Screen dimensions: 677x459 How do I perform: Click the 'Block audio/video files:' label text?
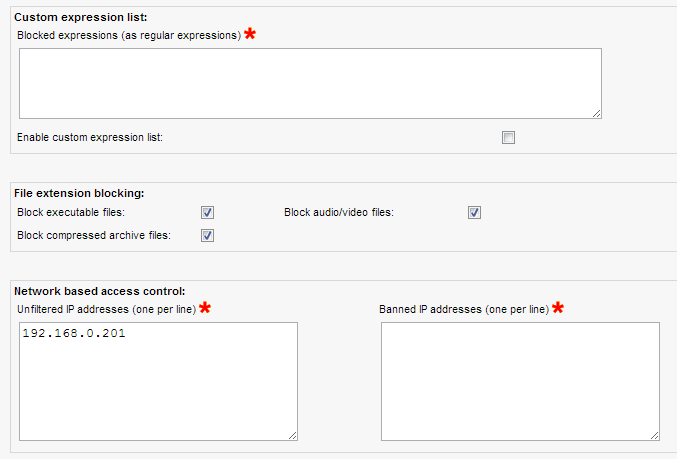point(339,212)
